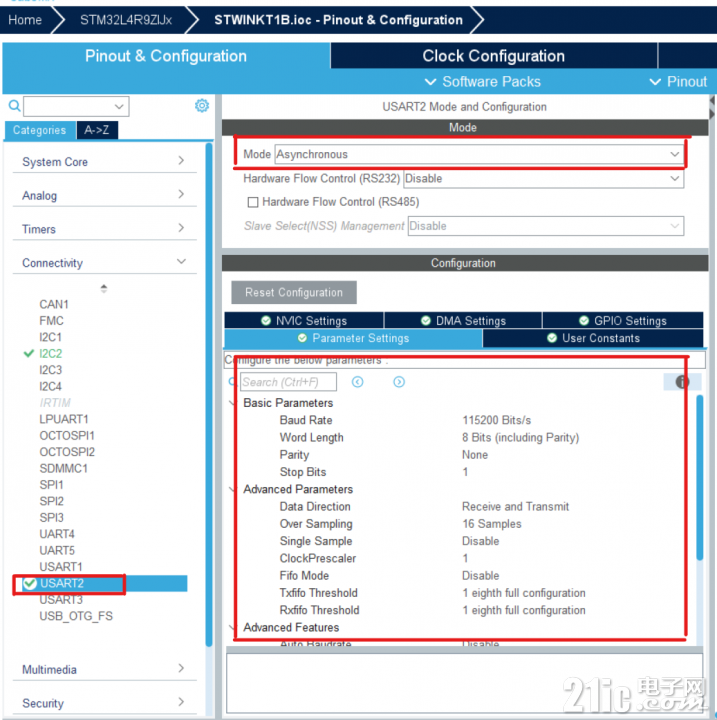Click Baud Rate value 115200 Bits/s

tap(497, 420)
